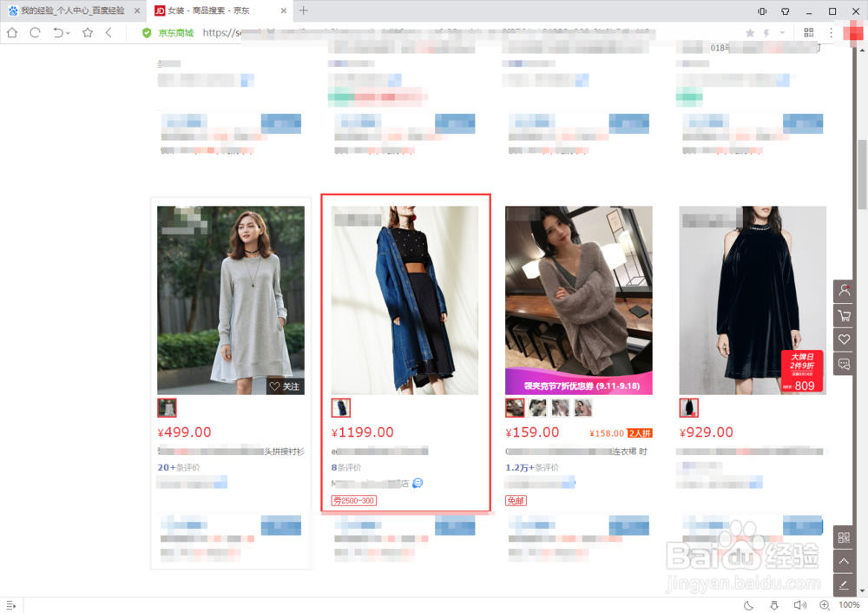Open the 1.2万+条评价 reviews link

coord(532,467)
